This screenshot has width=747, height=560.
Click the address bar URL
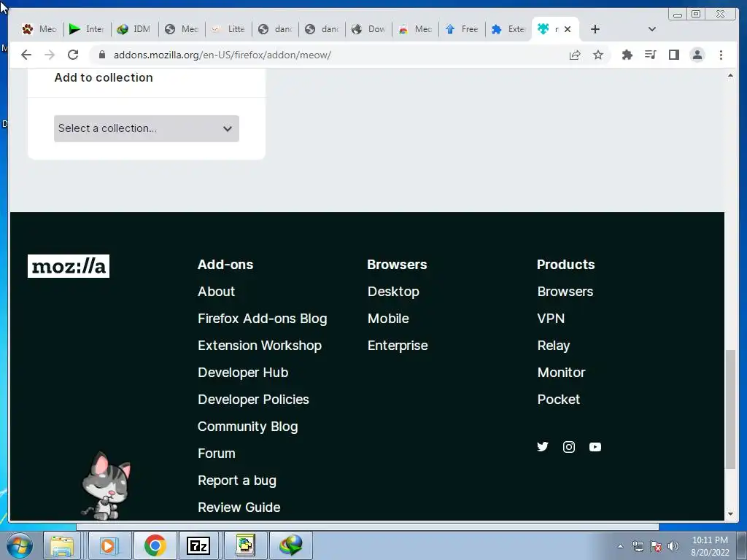click(x=222, y=55)
